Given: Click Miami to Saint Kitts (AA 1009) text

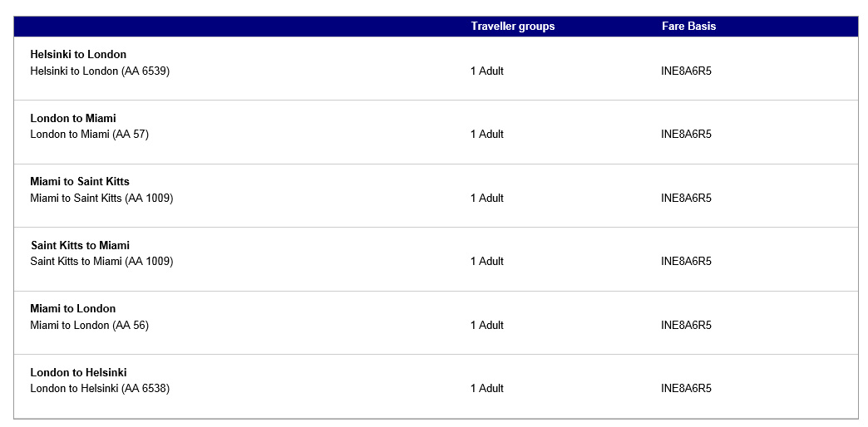Looking at the screenshot, I should tap(101, 199).
